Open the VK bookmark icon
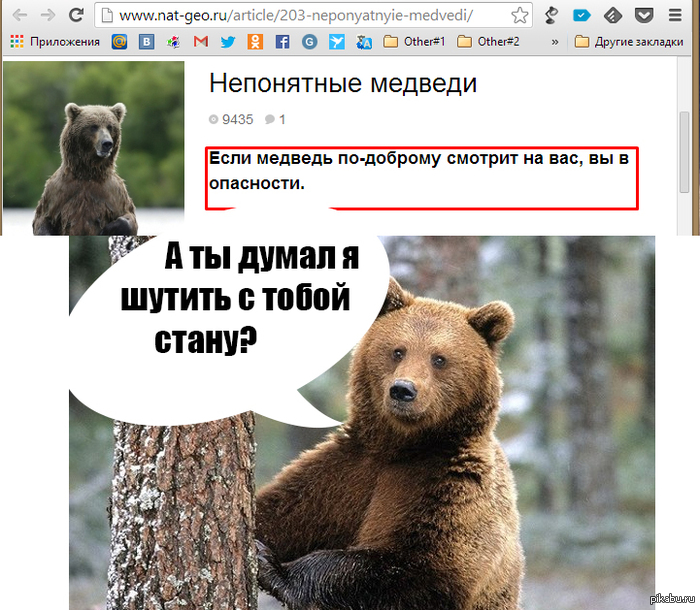Image resolution: width=700 pixels, height=610 pixels. (147, 42)
